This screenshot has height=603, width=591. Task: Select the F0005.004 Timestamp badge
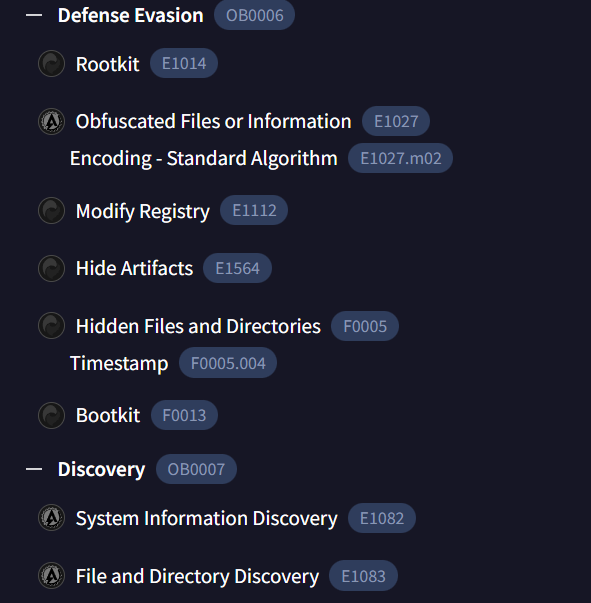pos(228,363)
